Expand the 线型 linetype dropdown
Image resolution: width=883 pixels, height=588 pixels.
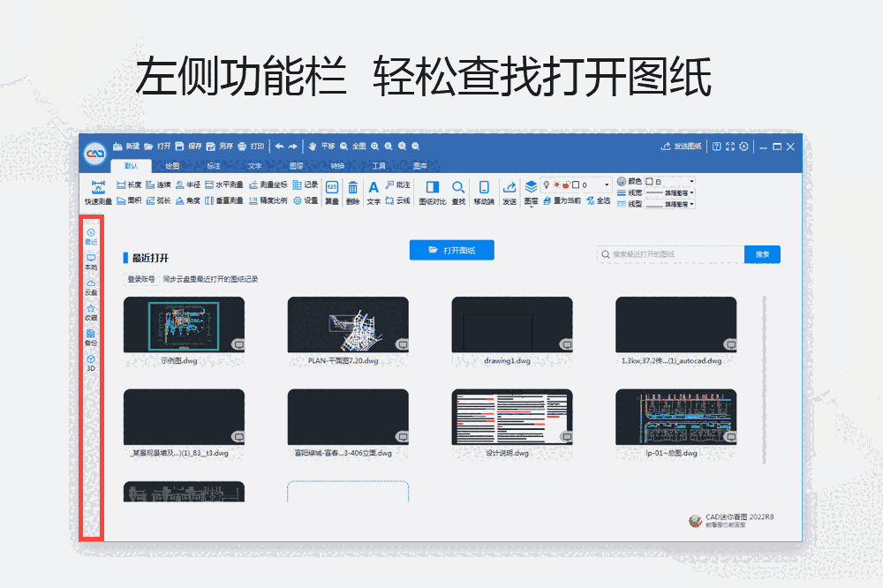tap(692, 202)
